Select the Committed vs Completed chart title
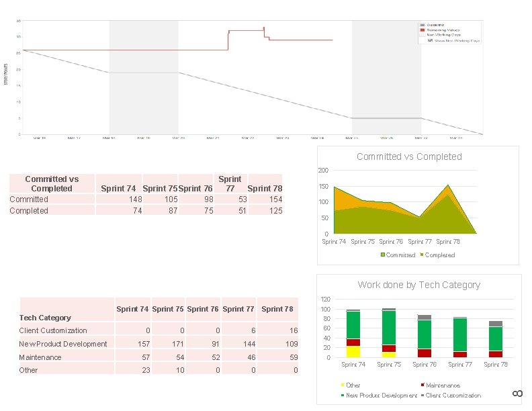The image size is (532, 411). coord(409,156)
